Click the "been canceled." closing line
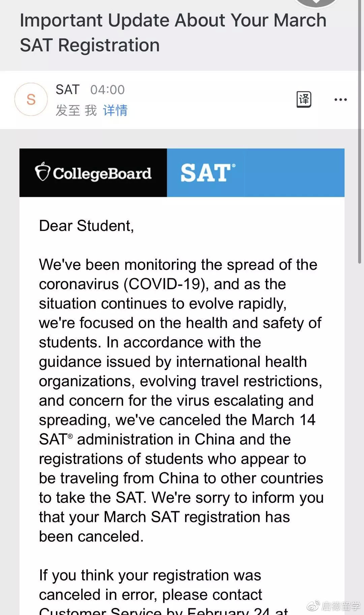 coord(91,536)
